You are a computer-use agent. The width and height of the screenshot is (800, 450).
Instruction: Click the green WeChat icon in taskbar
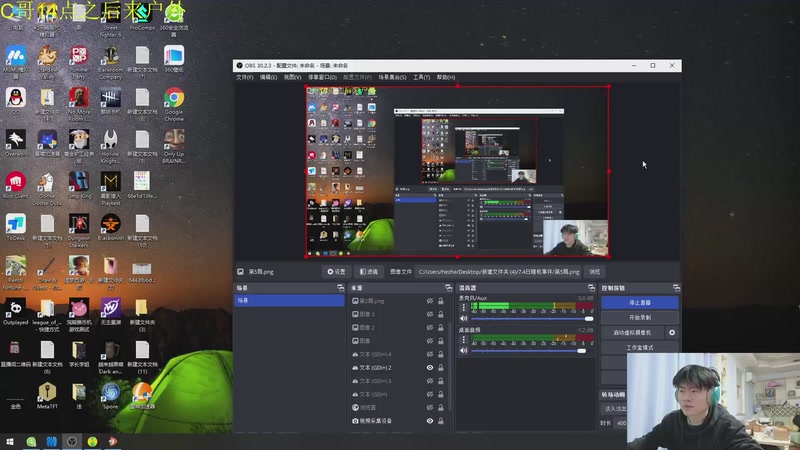pos(31,442)
